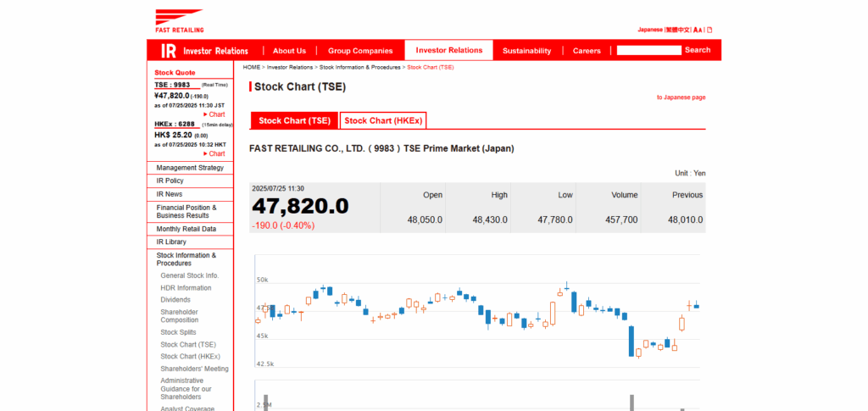Open HKEx Chart arrow link in sidebar

coord(214,153)
